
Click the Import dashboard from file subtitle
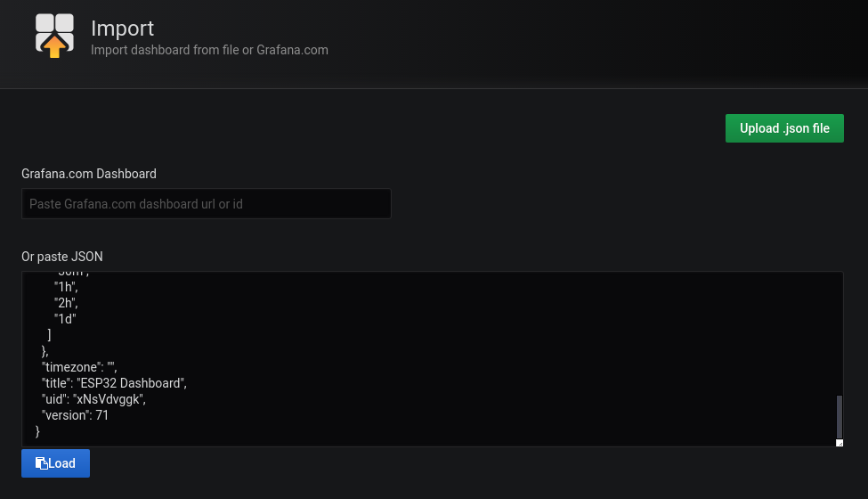tap(209, 50)
